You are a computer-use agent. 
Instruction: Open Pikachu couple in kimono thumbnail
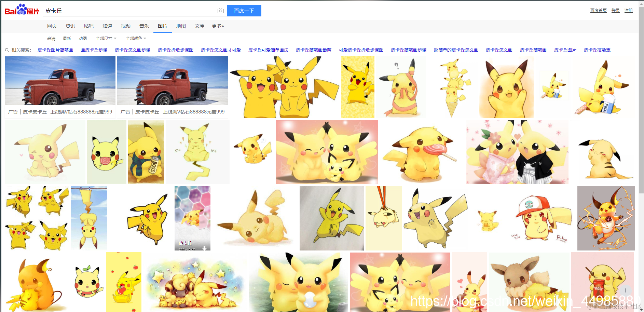pos(517,152)
